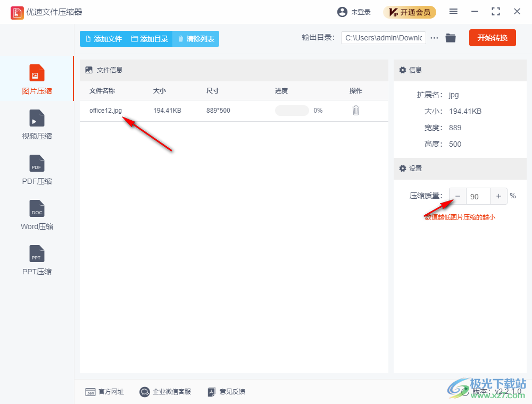
Task: Click the 194.41KB size cell in file row
Action: [167, 111]
